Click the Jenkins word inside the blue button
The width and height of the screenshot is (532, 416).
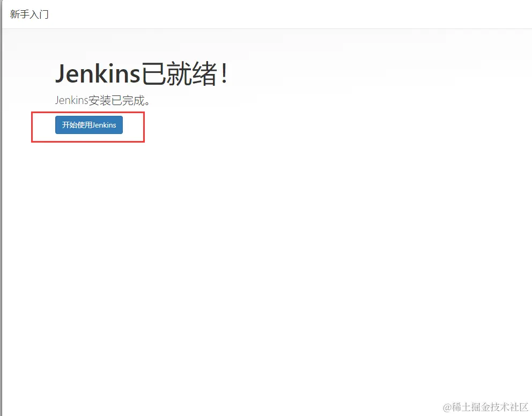(104, 125)
